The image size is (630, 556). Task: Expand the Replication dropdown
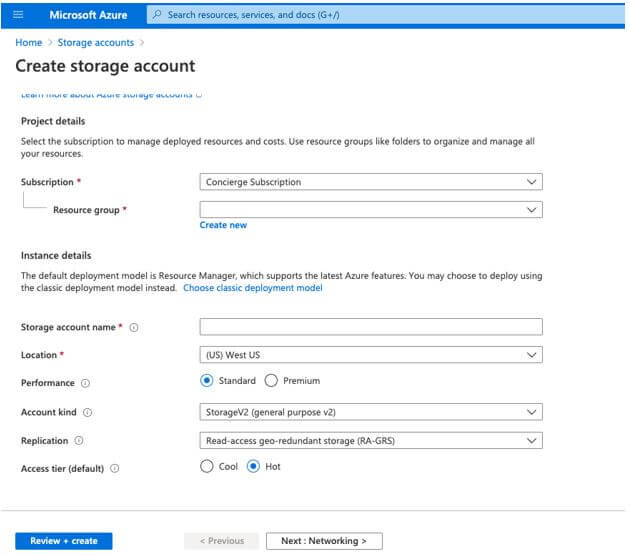(370, 440)
